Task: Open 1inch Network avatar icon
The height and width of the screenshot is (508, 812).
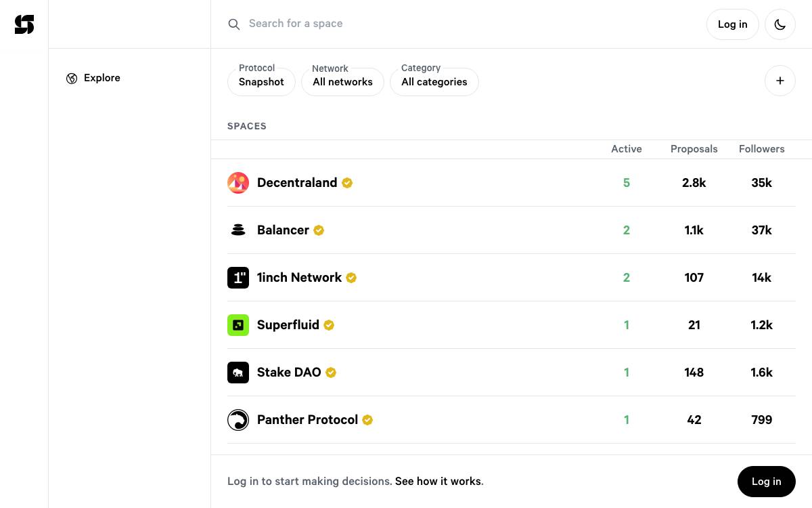Action: tap(238, 278)
